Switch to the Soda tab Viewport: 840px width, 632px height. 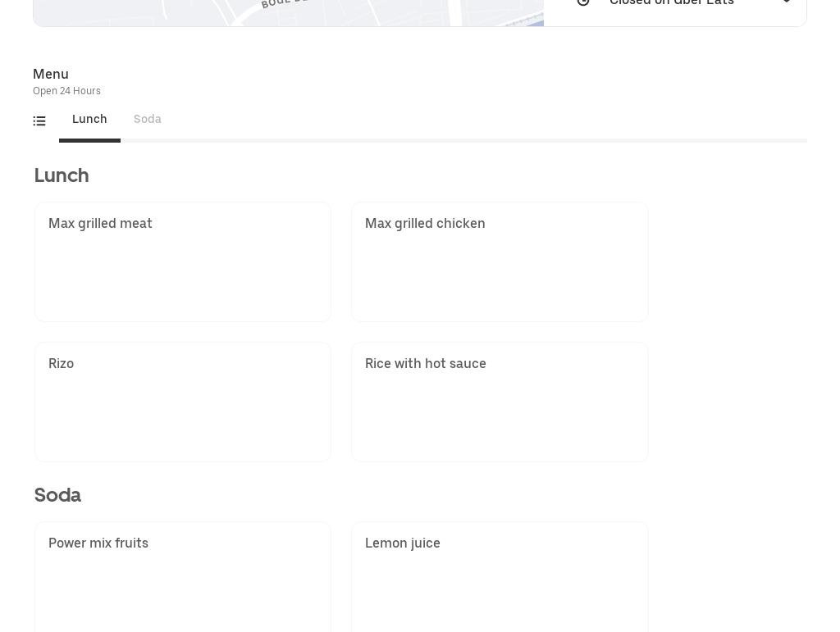pyautogui.click(x=148, y=120)
